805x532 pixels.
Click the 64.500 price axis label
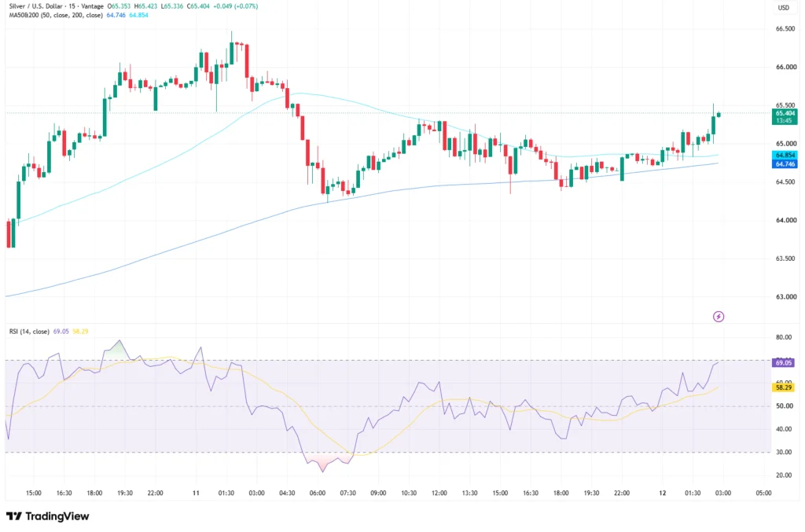pyautogui.click(x=786, y=182)
